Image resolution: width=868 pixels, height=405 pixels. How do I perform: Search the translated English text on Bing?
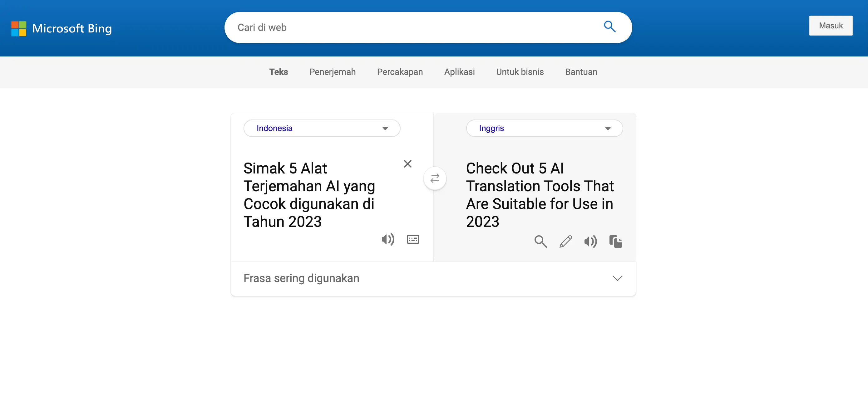(x=540, y=242)
